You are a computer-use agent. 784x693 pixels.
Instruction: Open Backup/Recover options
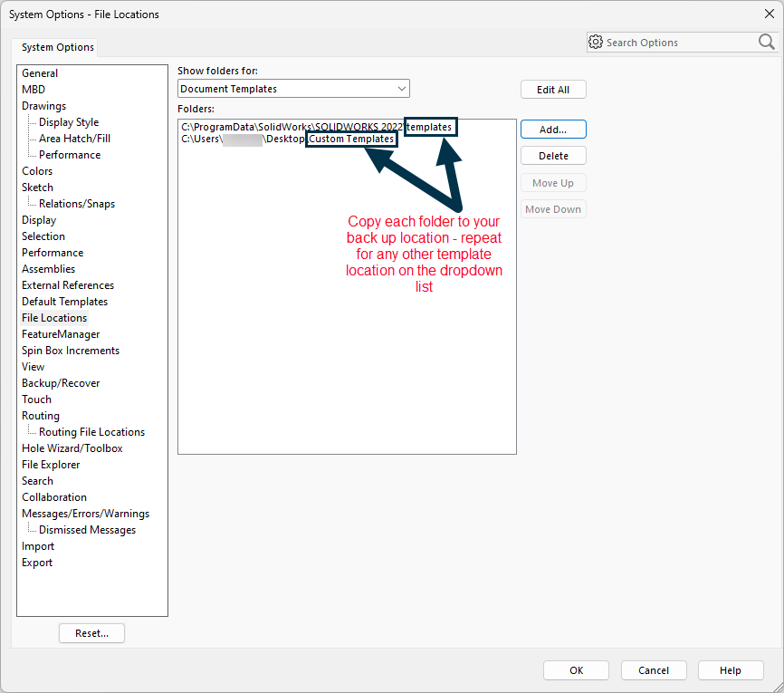[x=61, y=383]
